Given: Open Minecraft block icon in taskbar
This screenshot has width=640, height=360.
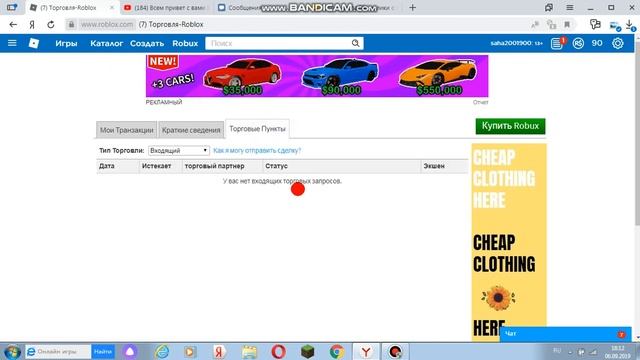Looking at the screenshot, I should [308, 351].
